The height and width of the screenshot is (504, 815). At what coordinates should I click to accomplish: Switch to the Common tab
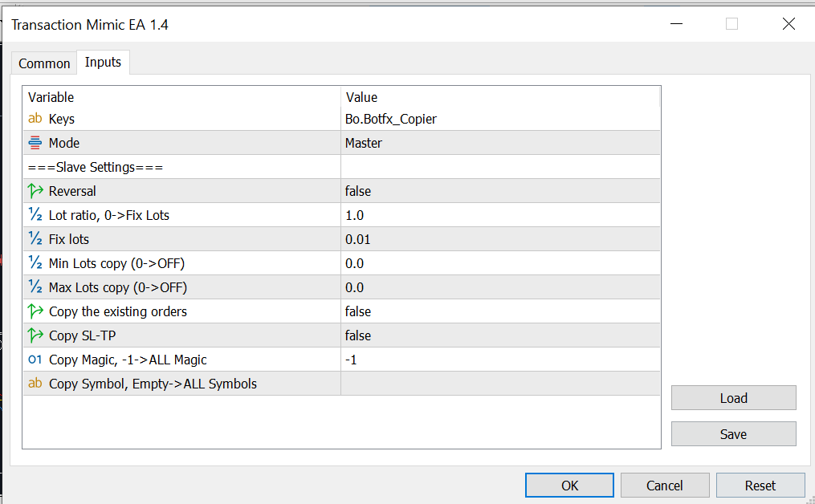[44, 63]
